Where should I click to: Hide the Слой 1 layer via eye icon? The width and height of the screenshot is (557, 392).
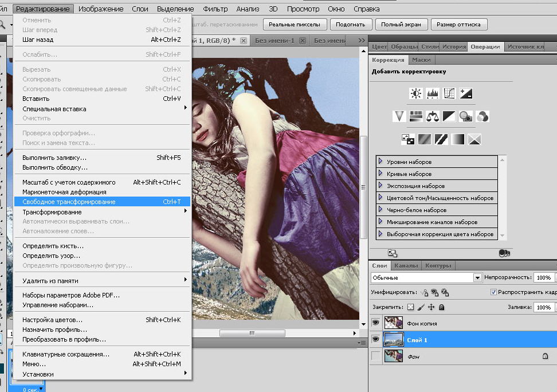point(375,339)
